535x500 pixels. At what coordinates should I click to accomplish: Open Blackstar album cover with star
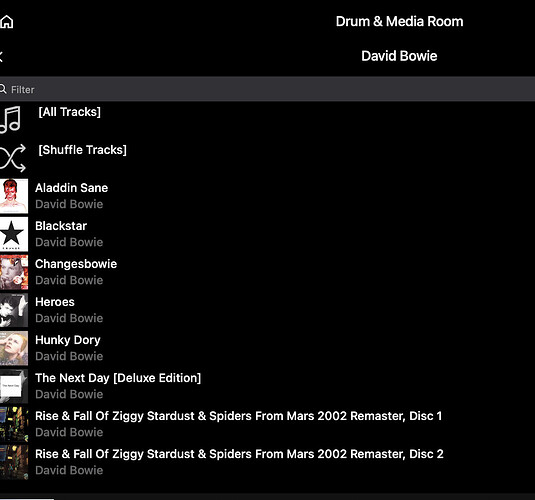click(14, 234)
